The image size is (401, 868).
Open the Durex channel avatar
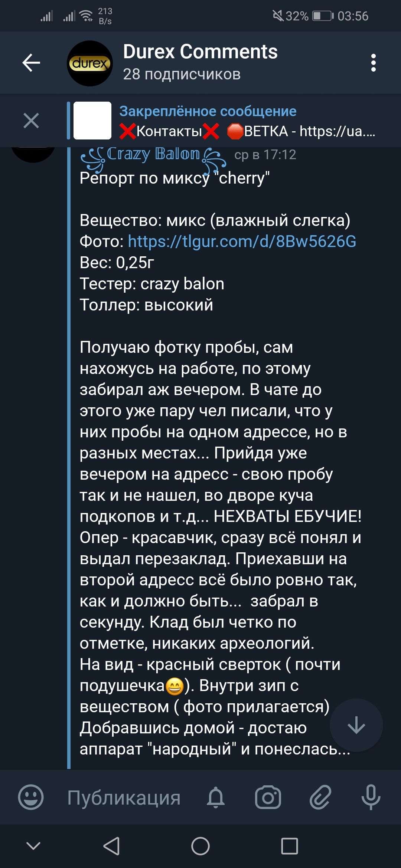click(90, 63)
